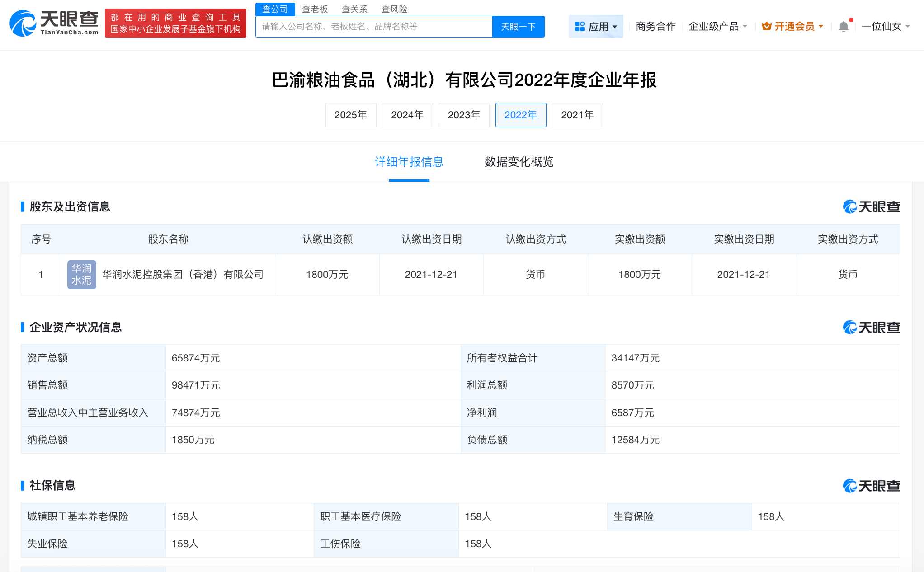Switch to the 数据变化概览 tab
924x572 pixels.
coord(519,162)
